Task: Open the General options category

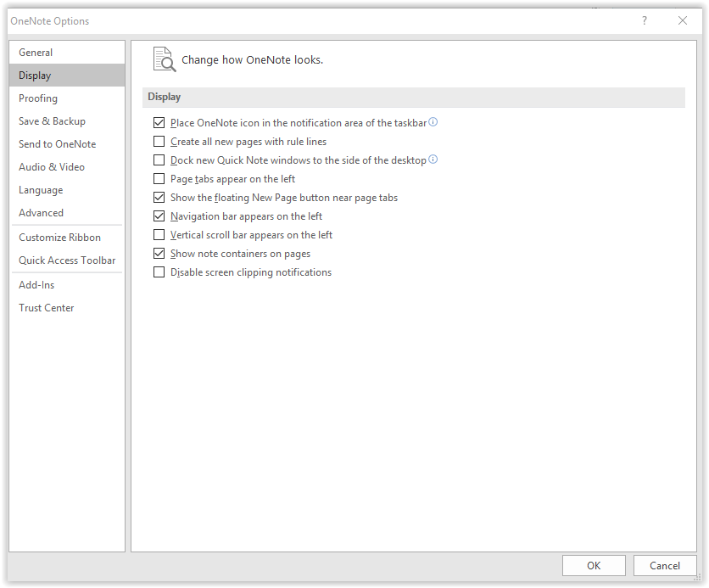Action: coord(67,53)
